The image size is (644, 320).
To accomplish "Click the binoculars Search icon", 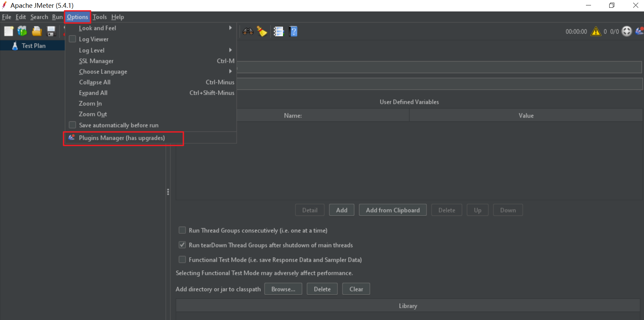I will [x=248, y=31].
